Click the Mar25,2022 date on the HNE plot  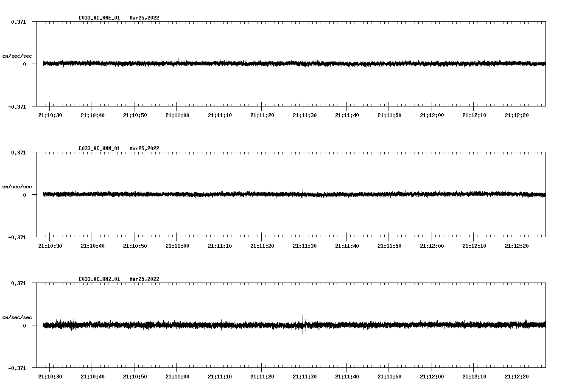(145, 18)
